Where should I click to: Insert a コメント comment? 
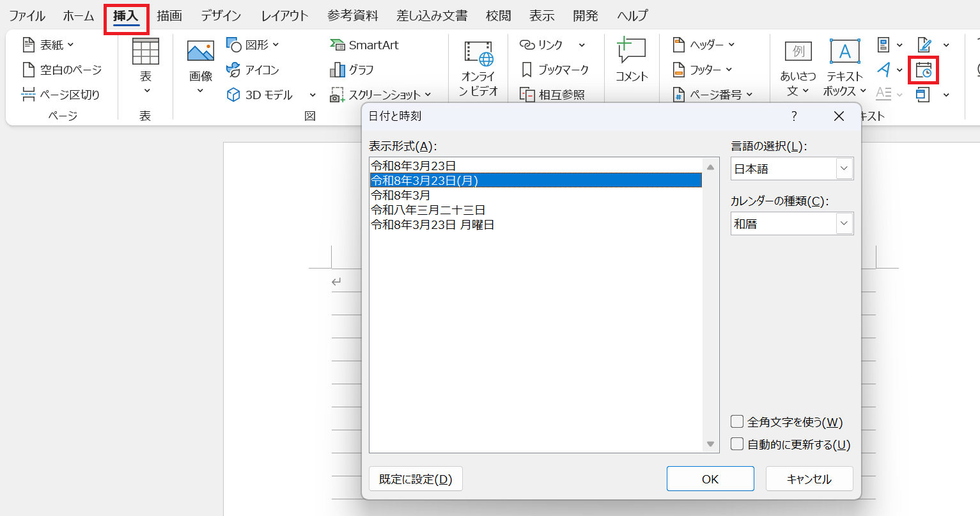coord(632,60)
